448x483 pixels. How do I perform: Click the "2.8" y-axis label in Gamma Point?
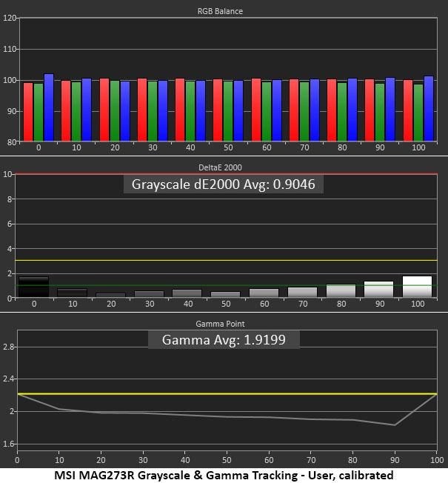8,347
